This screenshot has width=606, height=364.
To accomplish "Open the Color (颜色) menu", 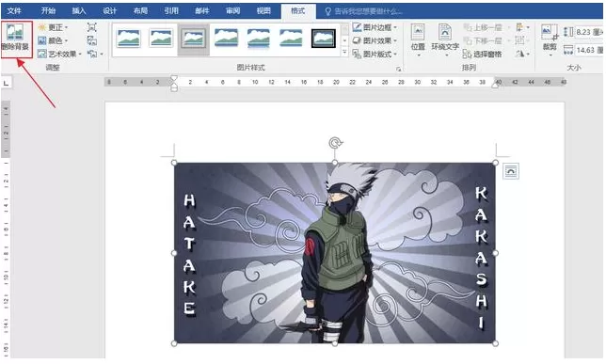I will [54, 40].
